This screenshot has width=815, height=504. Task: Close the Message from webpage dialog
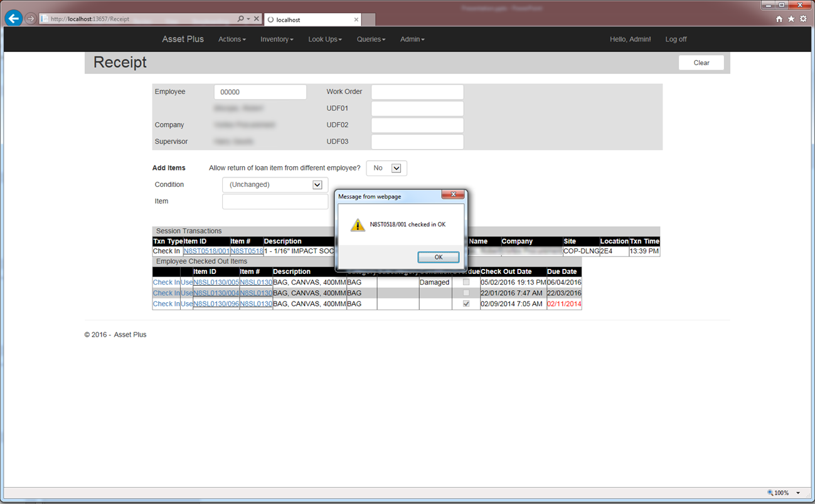[x=453, y=195]
